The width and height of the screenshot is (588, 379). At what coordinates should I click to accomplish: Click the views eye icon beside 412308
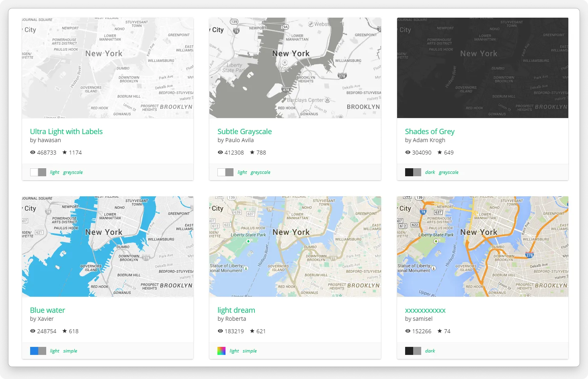[x=220, y=153]
